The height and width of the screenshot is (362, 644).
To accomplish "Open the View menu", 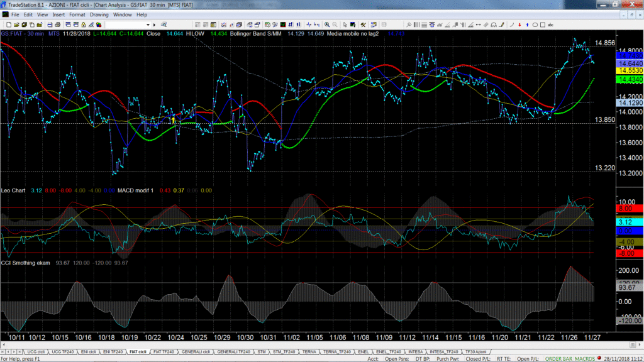I will point(42,15).
